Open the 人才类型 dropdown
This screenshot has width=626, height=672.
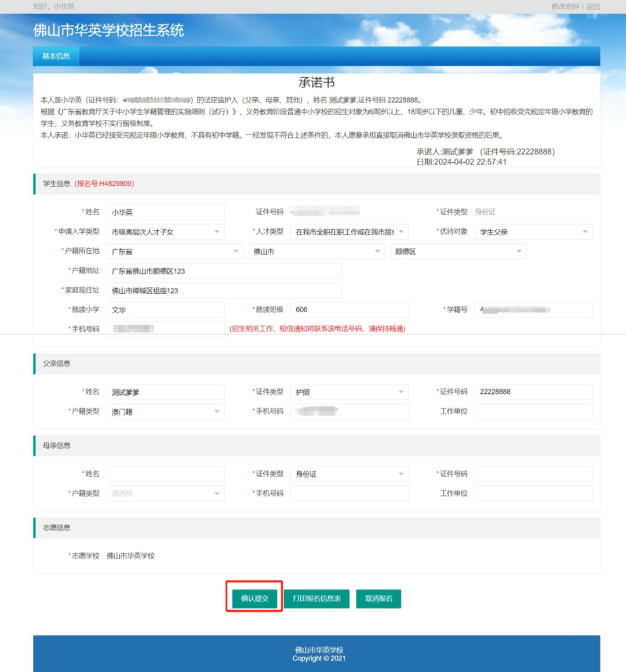[x=349, y=232]
